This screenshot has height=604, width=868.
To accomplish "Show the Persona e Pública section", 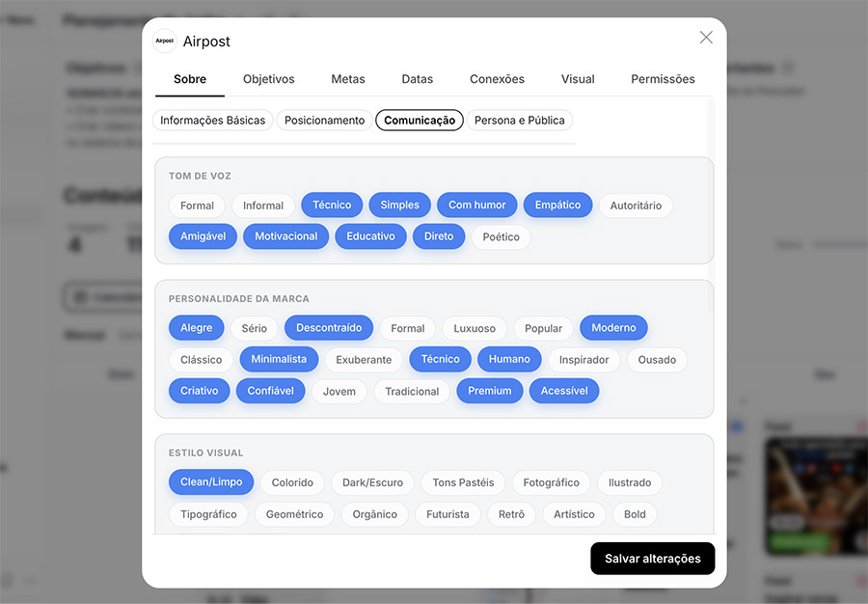I will [519, 121].
